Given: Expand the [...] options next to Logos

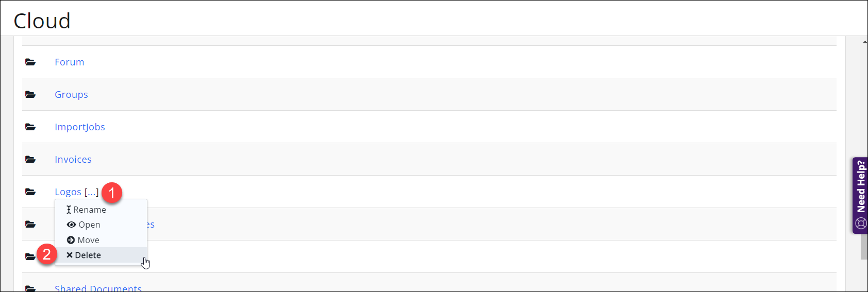Looking at the screenshot, I should point(91,192).
